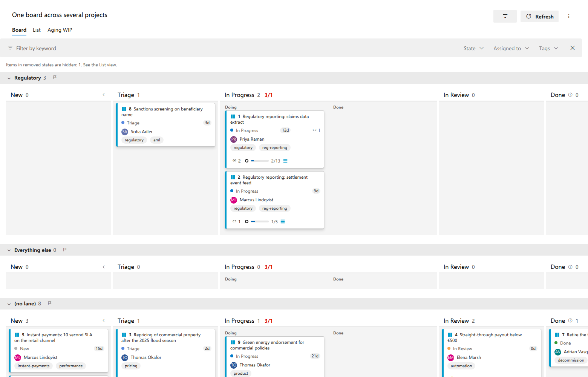This screenshot has height=377, width=588.
Task: Click the flag icon beside Everything else lane
Action: [x=65, y=250]
